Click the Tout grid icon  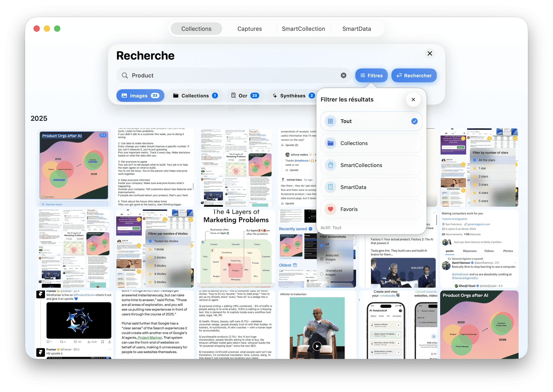[330, 121]
